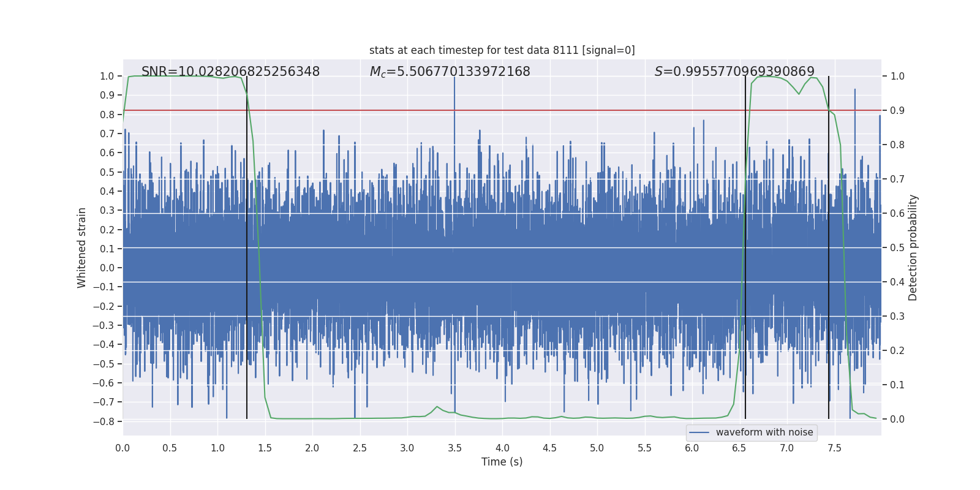Click the 6.5 tick label on time axis
Screen dimensions: 980x490
click(739, 448)
